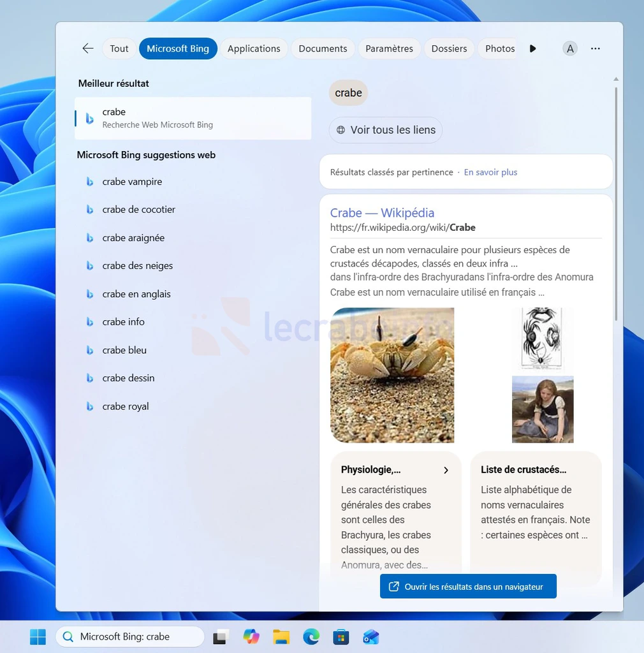Open File Explorer from taskbar
This screenshot has height=653, width=644.
(281, 636)
